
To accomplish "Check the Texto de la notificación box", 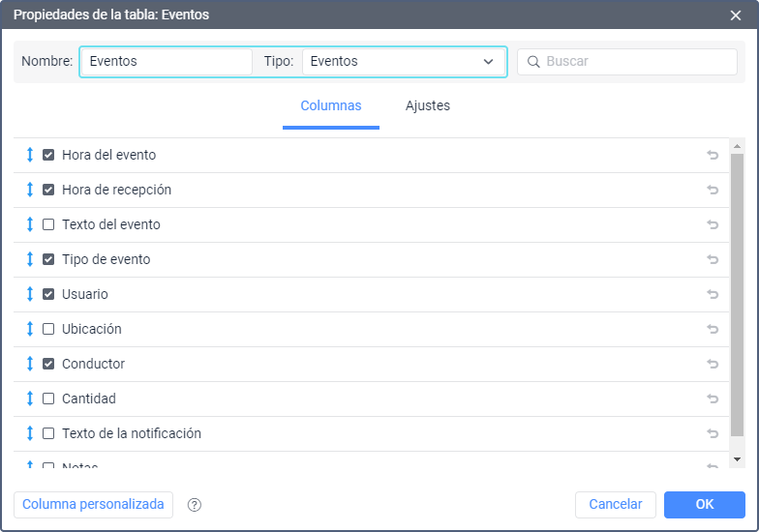I will (48, 433).
